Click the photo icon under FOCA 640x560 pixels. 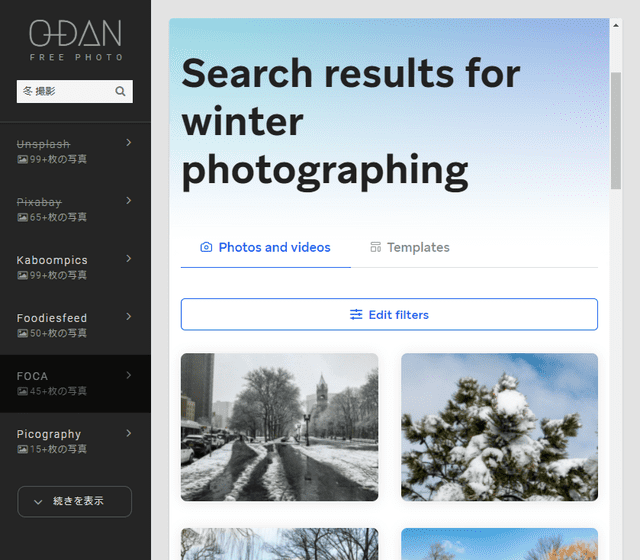pos(22,391)
